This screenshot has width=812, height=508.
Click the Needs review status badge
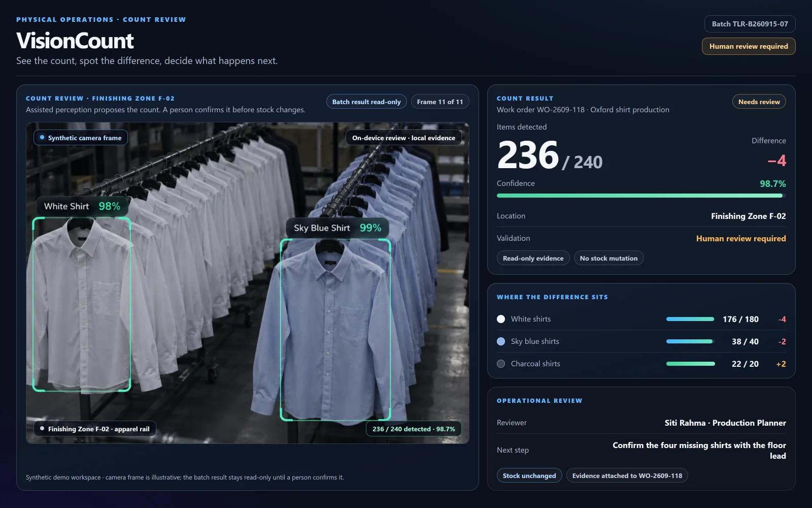tap(759, 102)
